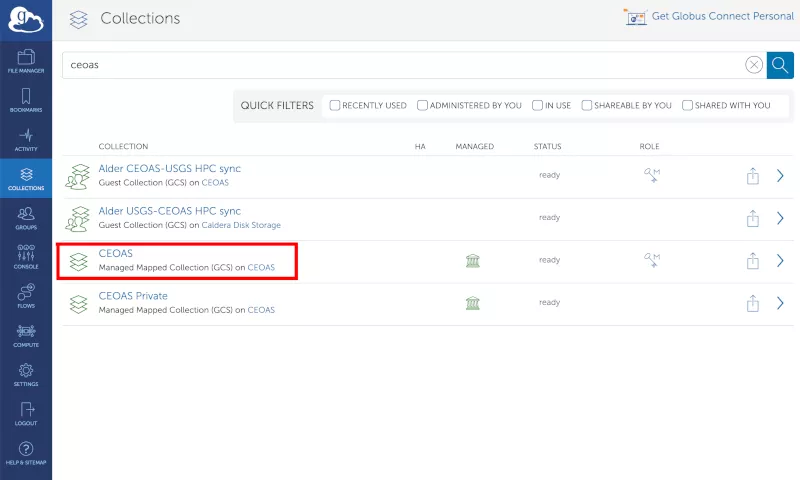Expand details chevron for Alder CEOAS-USGS HPC sync
The image size is (800, 480).
tap(780, 176)
